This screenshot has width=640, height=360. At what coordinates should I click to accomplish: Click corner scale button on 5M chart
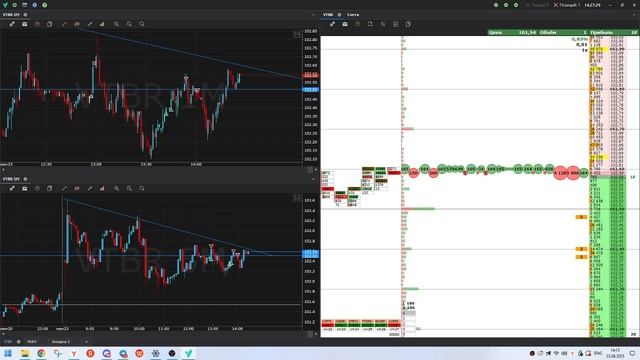[x=297, y=198]
